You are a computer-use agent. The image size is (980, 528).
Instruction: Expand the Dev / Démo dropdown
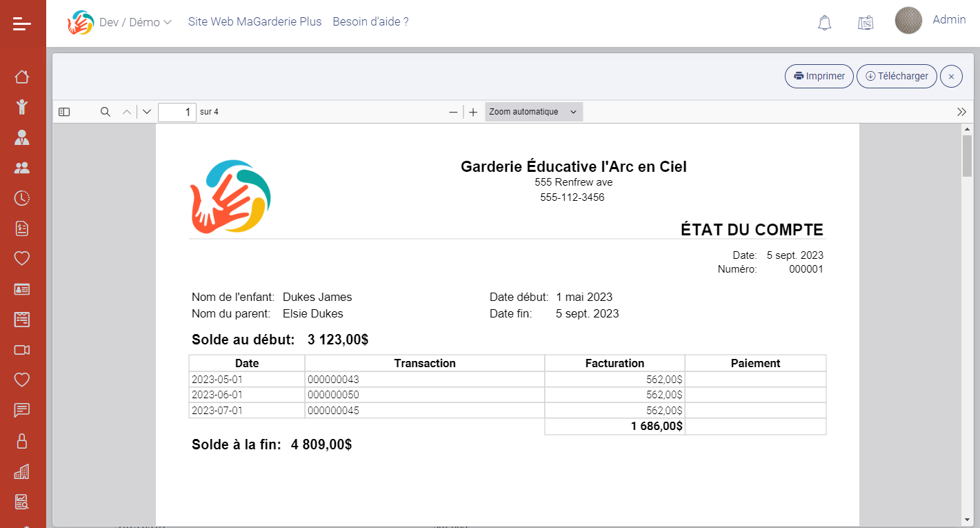coord(134,22)
